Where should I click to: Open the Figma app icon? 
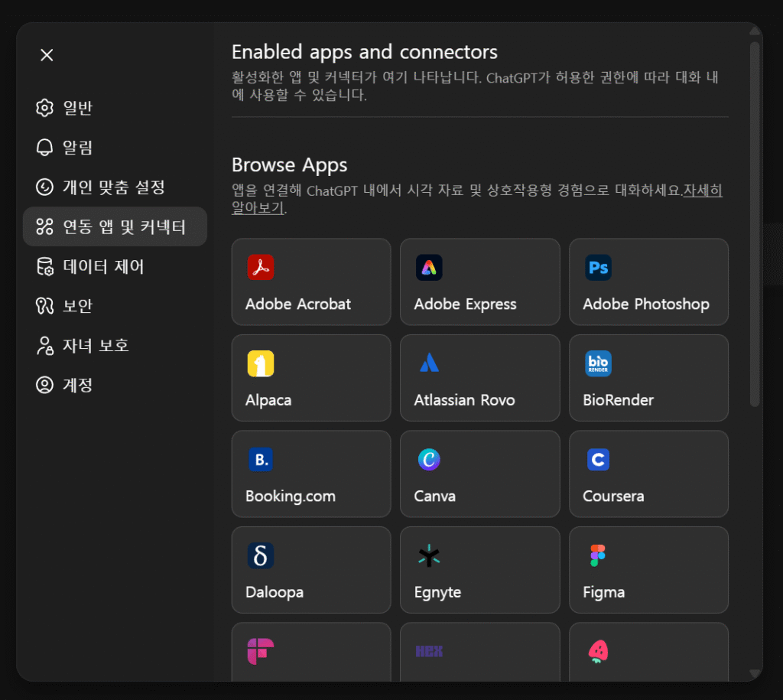point(598,555)
